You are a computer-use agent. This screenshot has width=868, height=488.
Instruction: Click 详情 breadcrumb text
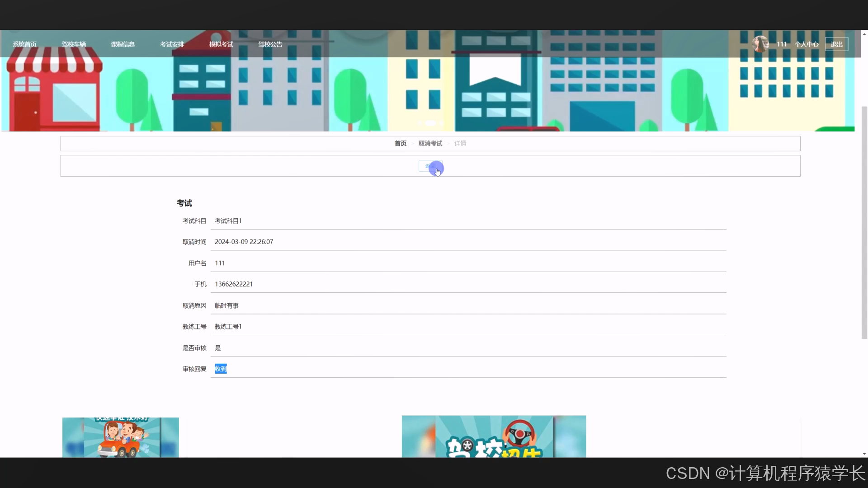460,143
